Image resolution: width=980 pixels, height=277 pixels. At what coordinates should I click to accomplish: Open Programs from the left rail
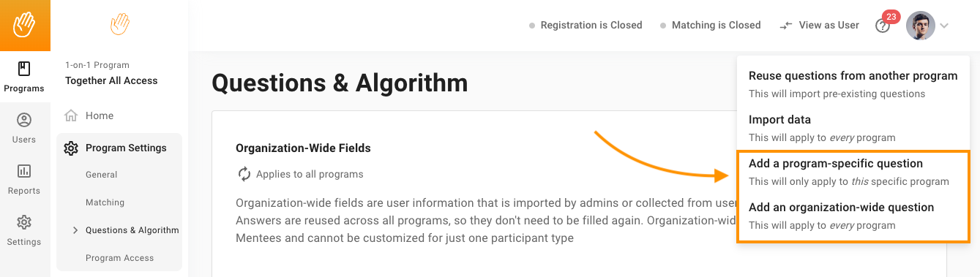(x=24, y=77)
